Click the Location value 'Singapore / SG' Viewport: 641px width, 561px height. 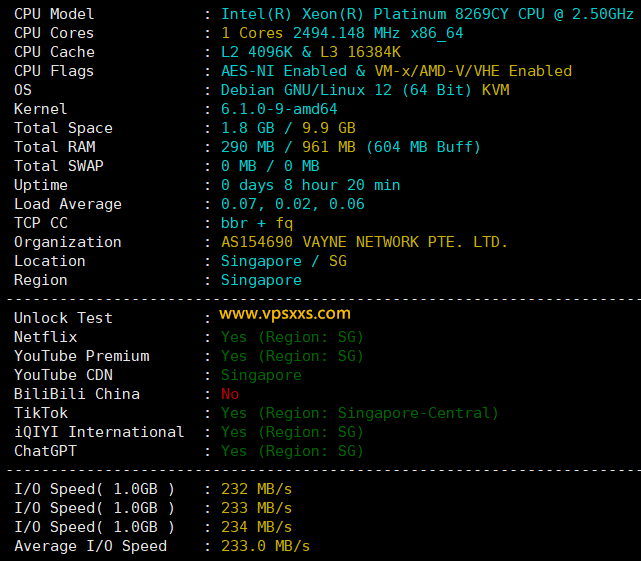(x=284, y=261)
